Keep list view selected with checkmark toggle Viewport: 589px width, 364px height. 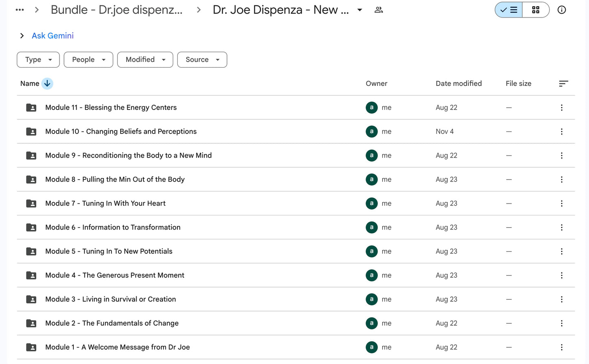[508, 9]
